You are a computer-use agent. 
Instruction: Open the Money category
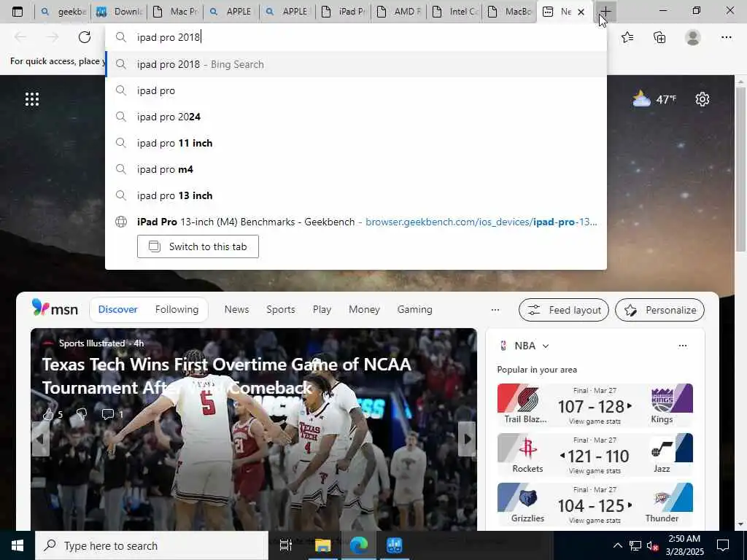pyautogui.click(x=364, y=309)
